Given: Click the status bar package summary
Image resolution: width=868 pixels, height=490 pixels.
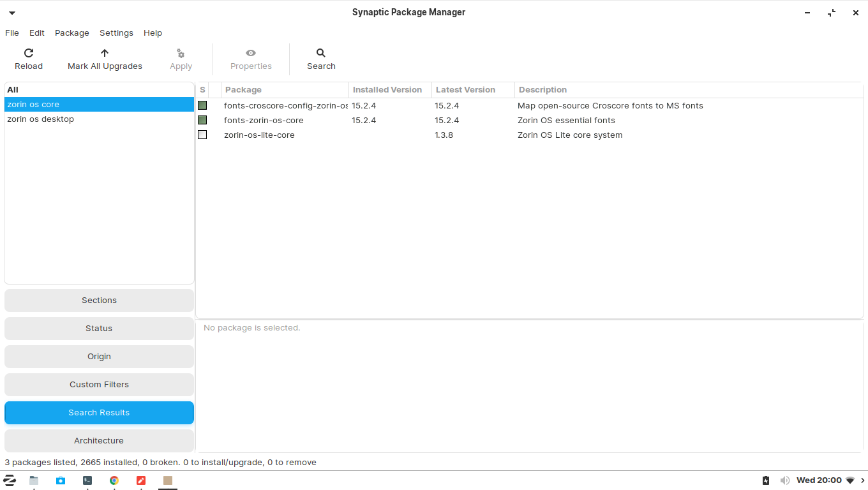Looking at the screenshot, I should coord(160,463).
